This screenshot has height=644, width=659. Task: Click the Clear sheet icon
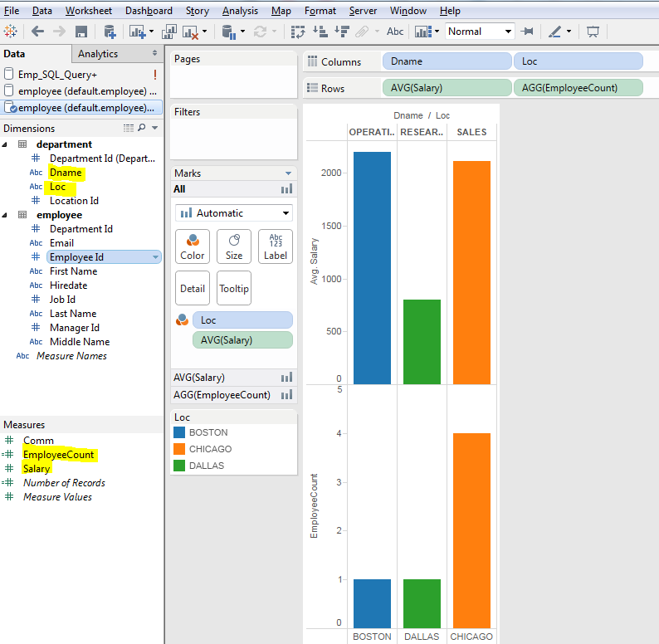190,32
